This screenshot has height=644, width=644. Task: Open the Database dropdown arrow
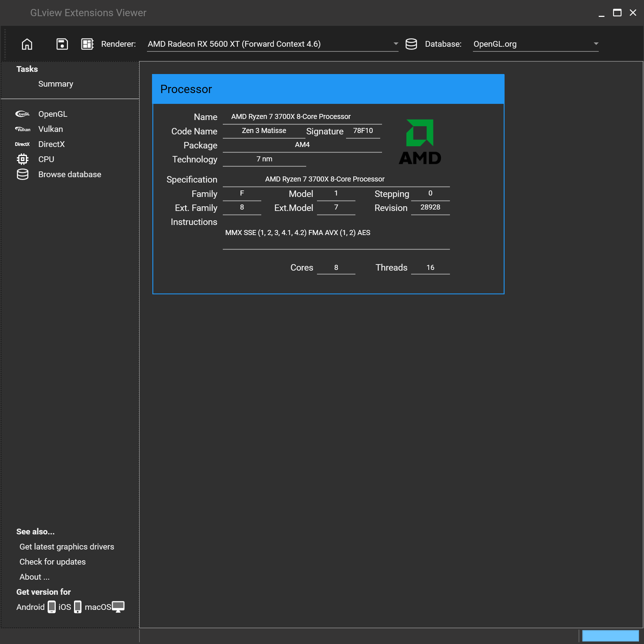tap(596, 44)
